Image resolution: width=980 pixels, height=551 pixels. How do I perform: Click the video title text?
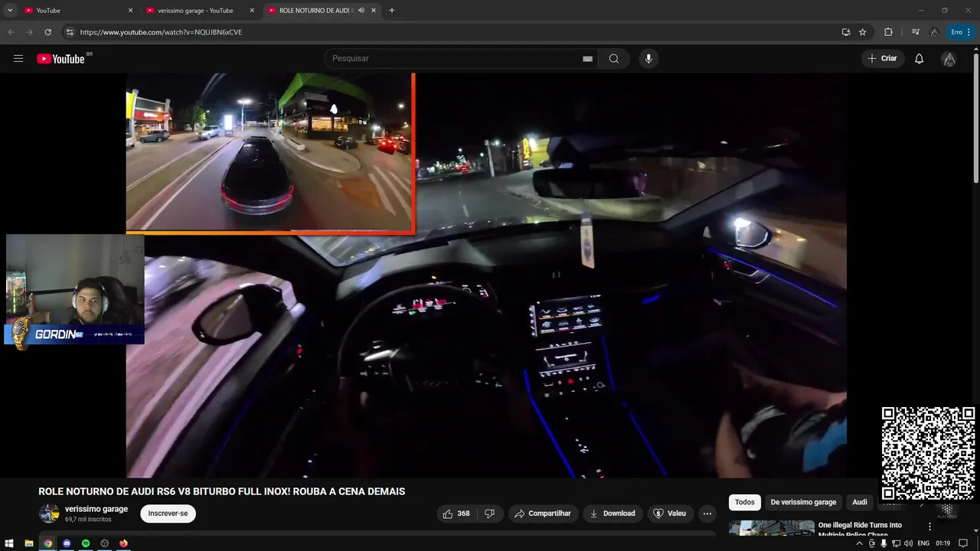coord(222,491)
